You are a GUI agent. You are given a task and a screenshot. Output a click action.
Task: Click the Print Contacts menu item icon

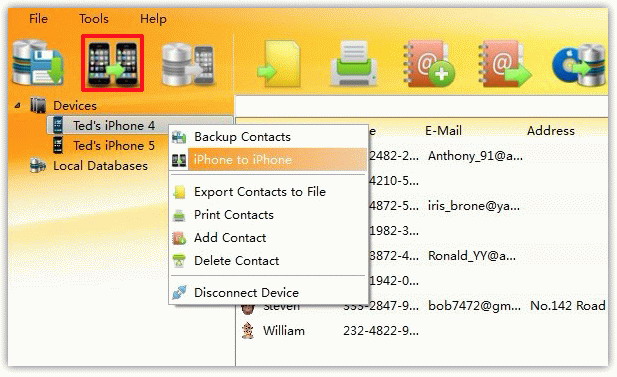tap(179, 215)
